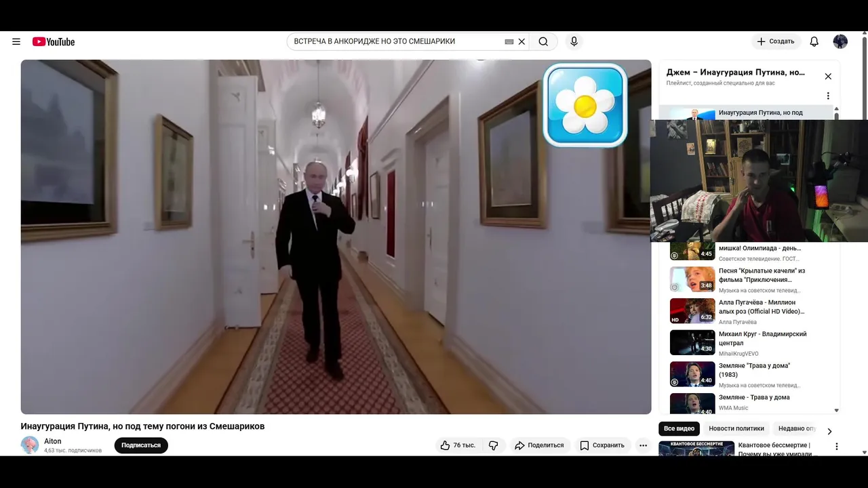
Task: Click the video player area
Action: click(x=336, y=237)
